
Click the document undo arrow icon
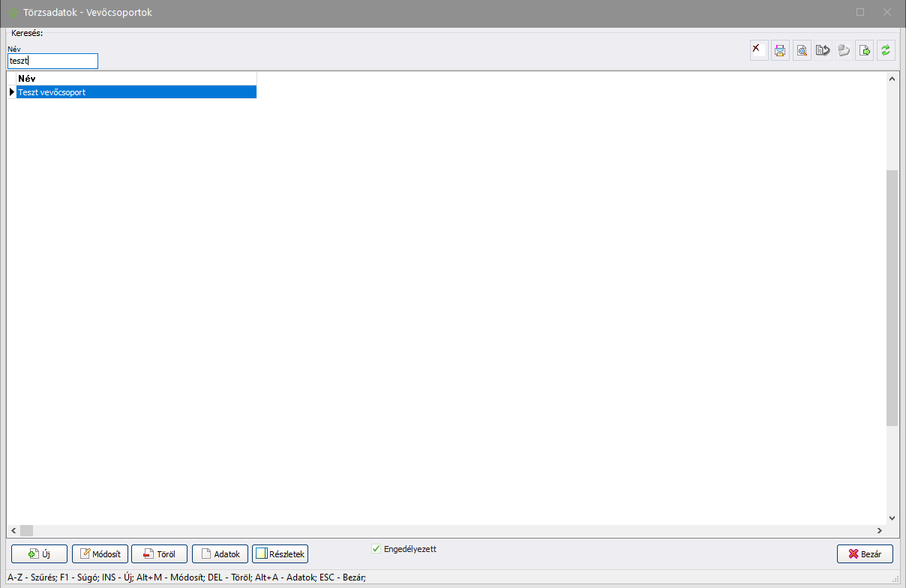(823, 50)
